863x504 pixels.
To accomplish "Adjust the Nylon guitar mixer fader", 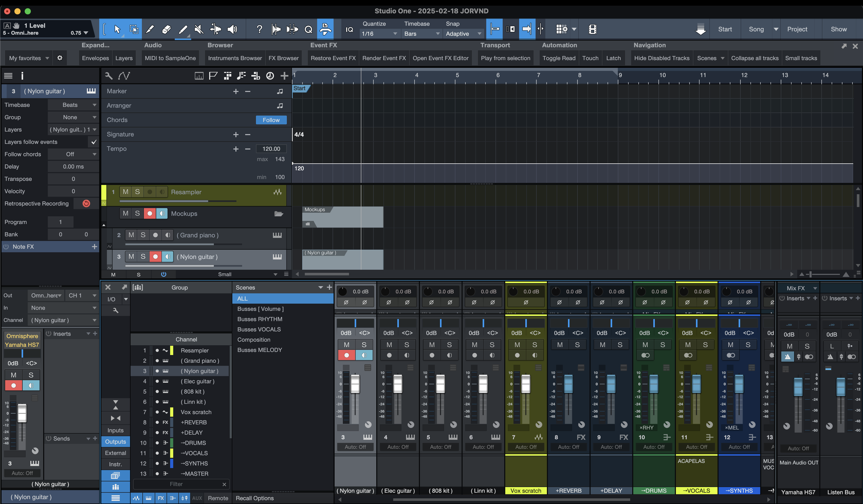I will coord(355,384).
